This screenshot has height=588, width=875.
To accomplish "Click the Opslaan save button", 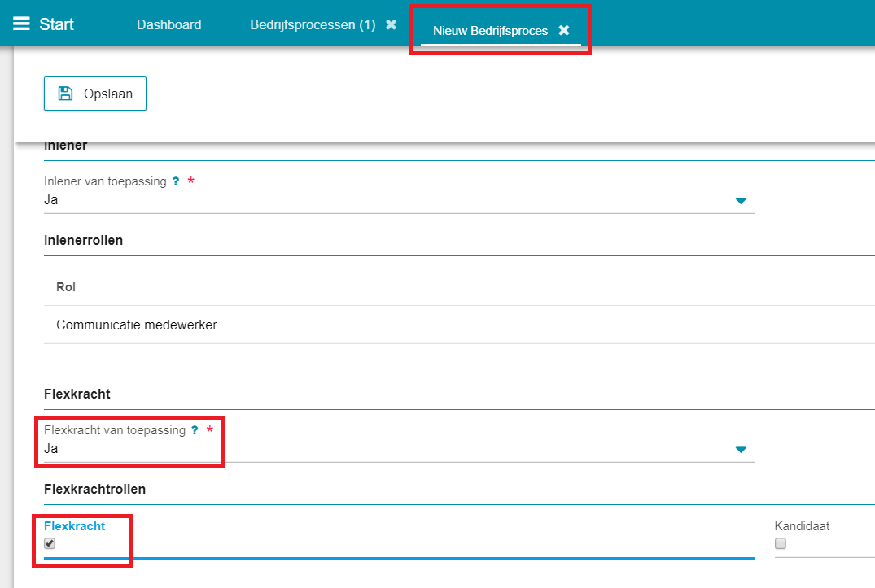I will [x=95, y=94].
